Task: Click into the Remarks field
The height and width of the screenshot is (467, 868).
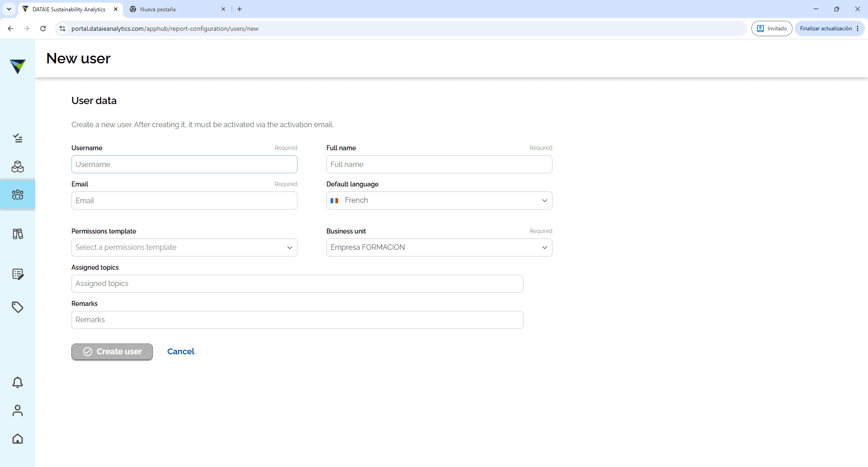Action: pos(297,320)
